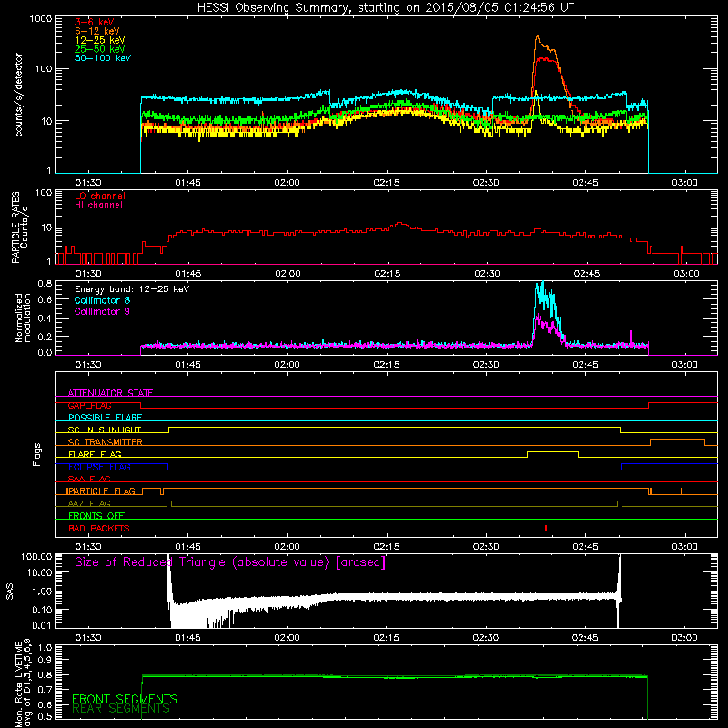
Task: Click the SAS axis label
Action: 9,591
